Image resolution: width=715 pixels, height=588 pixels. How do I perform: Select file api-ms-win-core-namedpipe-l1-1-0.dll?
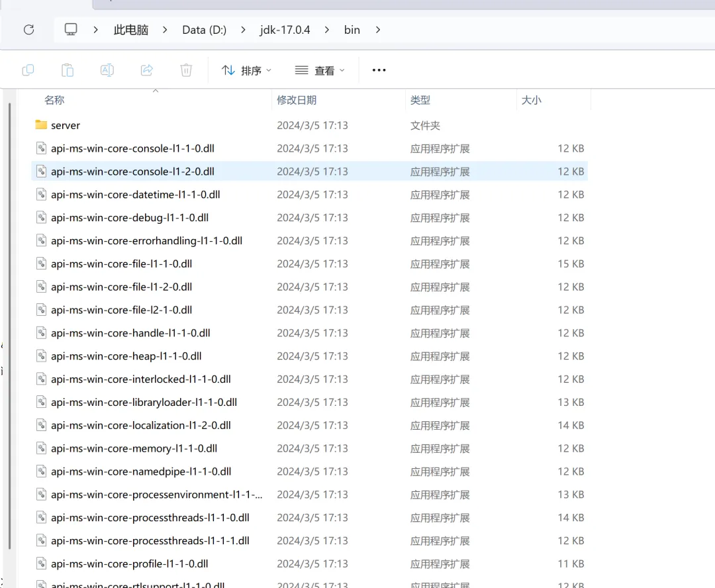(x=142, y=471)
